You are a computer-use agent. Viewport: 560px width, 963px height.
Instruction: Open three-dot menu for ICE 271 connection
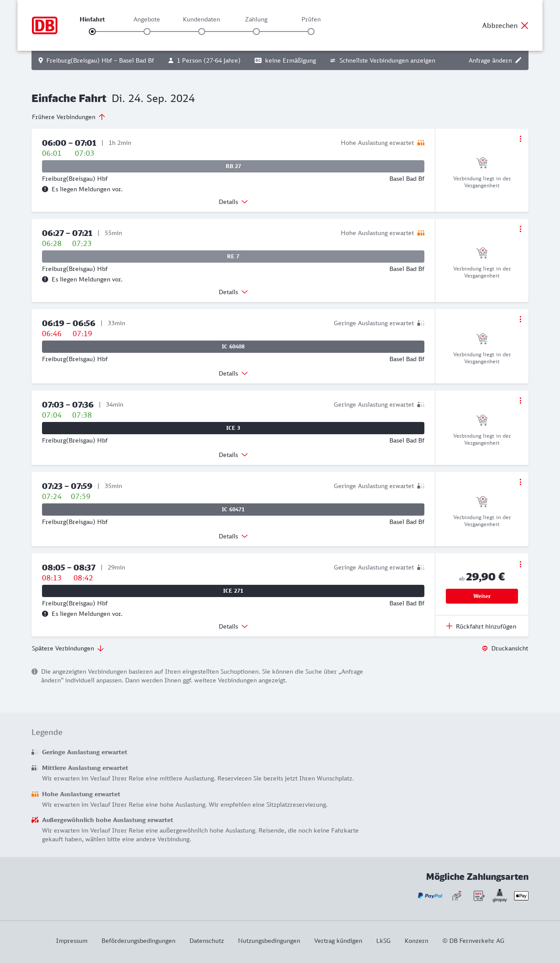click(x=520, y=564)
